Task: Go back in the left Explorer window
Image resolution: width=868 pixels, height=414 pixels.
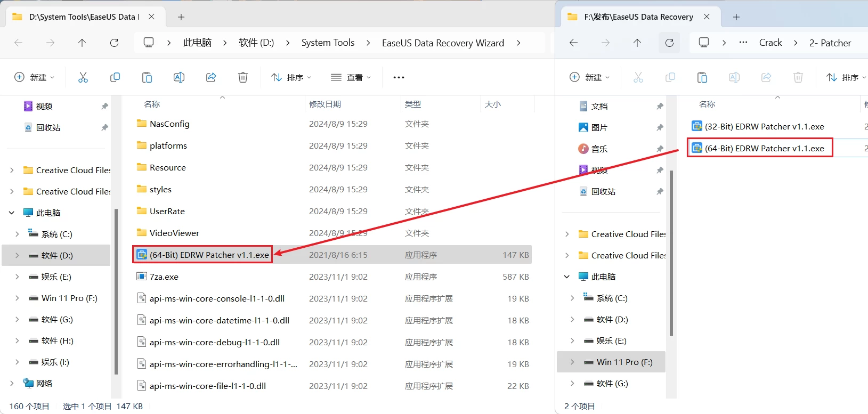Action: click(18, 43)
